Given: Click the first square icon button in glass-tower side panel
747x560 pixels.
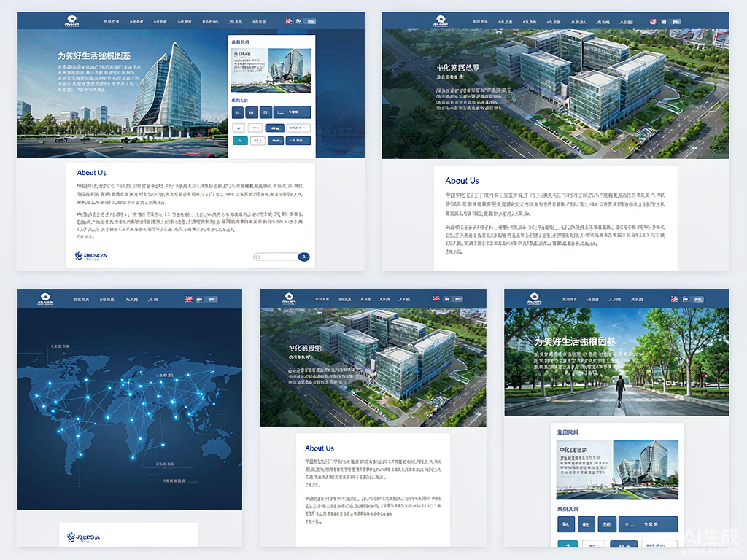Looking at the screenshot, I should click(x=238, y=112).
